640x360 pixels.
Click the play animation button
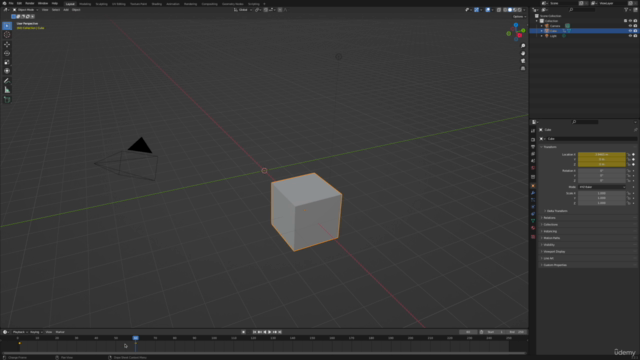269,332
